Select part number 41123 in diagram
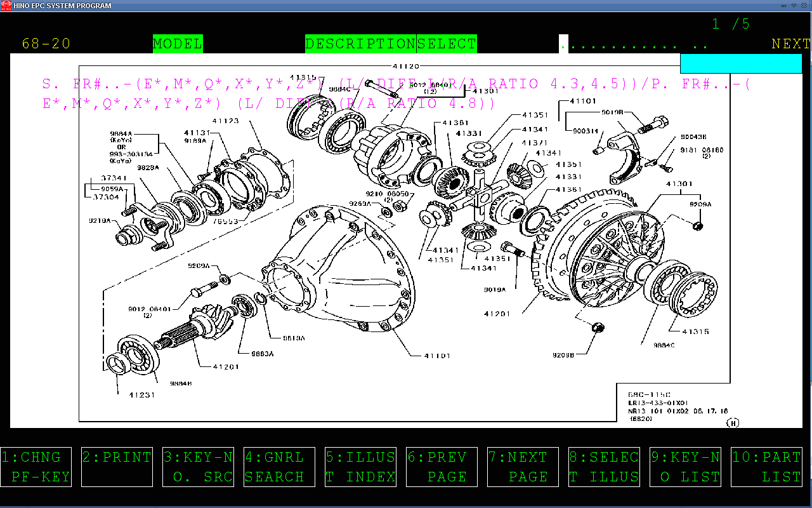Viewport: 812px width, 508px height. [226, 121]
